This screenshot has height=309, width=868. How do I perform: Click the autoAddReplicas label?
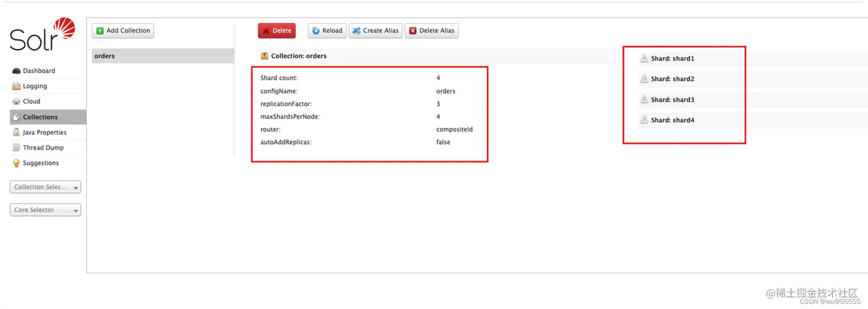coord(286,142)
